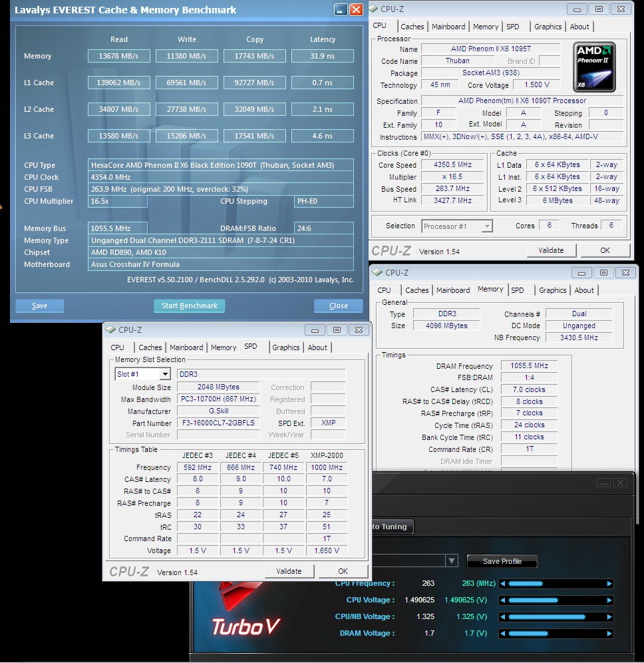Click Start Benchmark in the EVEREST window

(190, 306)
